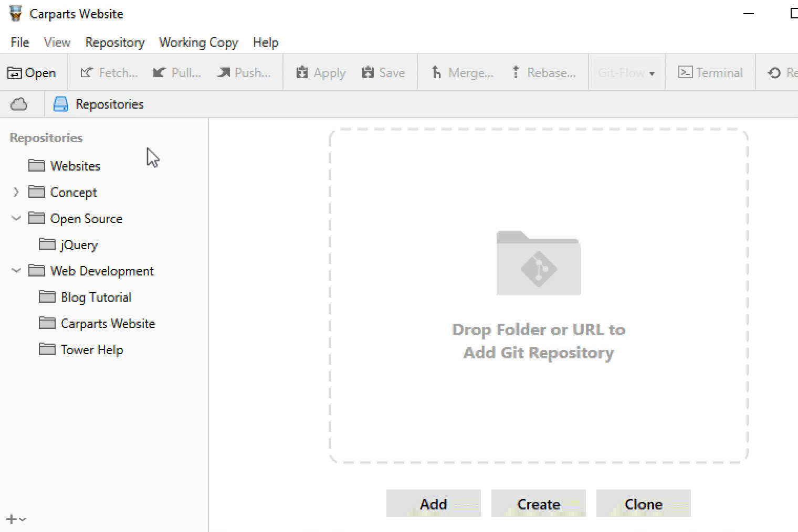The image size is (798, 532).
Task: Open the Working Copy menu
Action: [198, 42]
